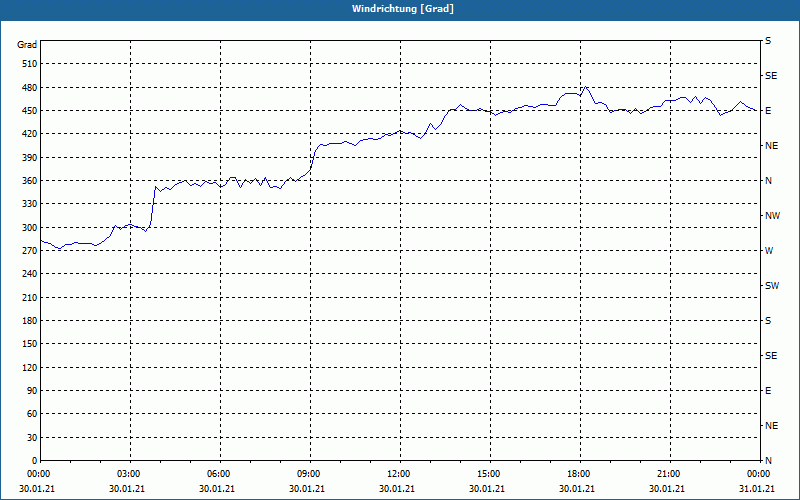Click the 480 y-axis value
Viewport: 800px width, 500px height.
(30, 88)
